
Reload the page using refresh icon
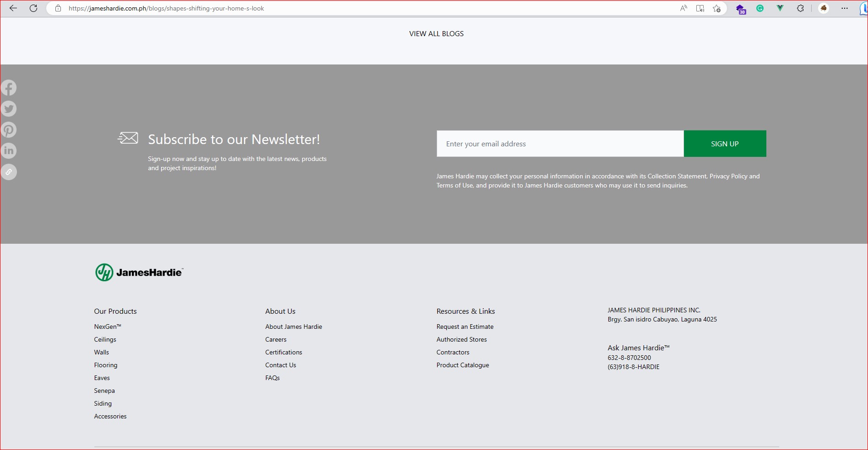[33, 8]
